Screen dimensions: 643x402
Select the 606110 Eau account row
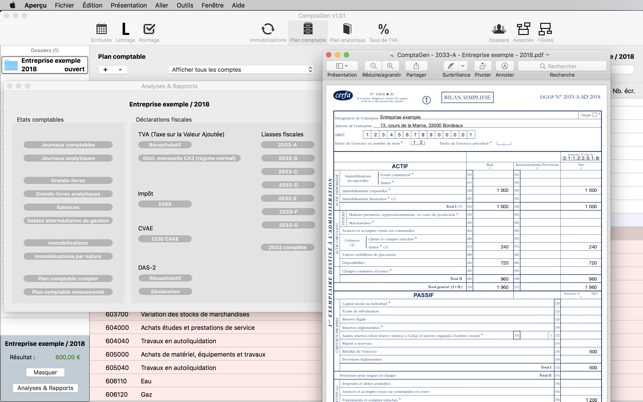206,381
